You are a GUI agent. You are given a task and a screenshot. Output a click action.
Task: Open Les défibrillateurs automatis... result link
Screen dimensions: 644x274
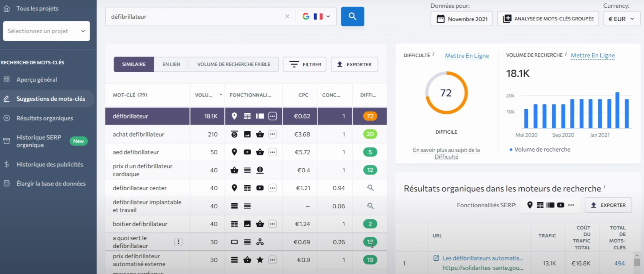pyautogui.click(x=483, y=258)
